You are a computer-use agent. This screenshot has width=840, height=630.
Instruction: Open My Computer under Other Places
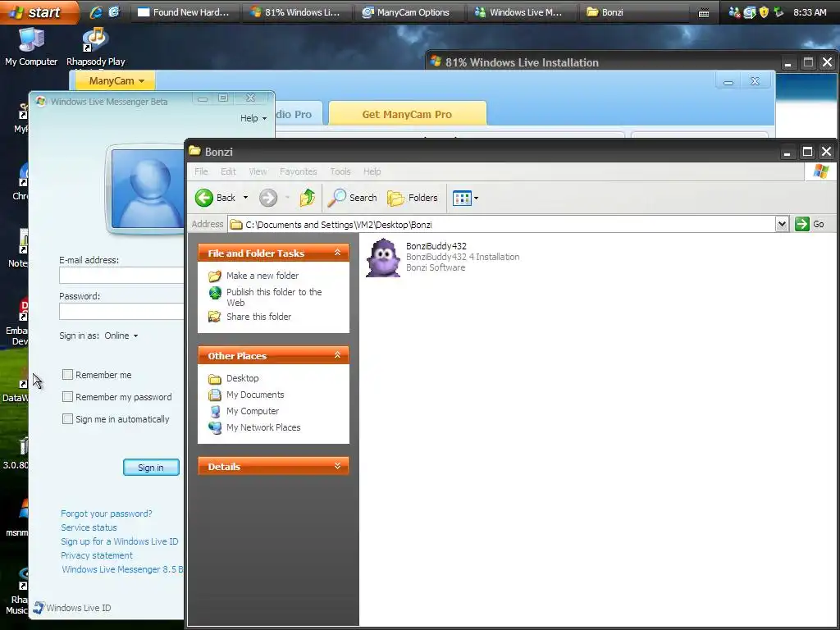(253, 412)
